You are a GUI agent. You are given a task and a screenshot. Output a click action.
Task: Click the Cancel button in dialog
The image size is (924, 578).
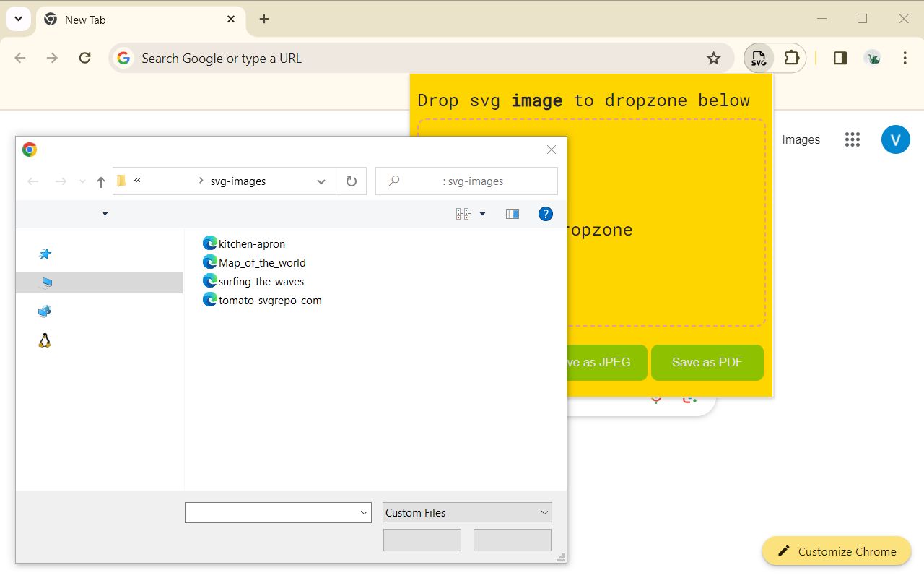(x=513, y=540)
